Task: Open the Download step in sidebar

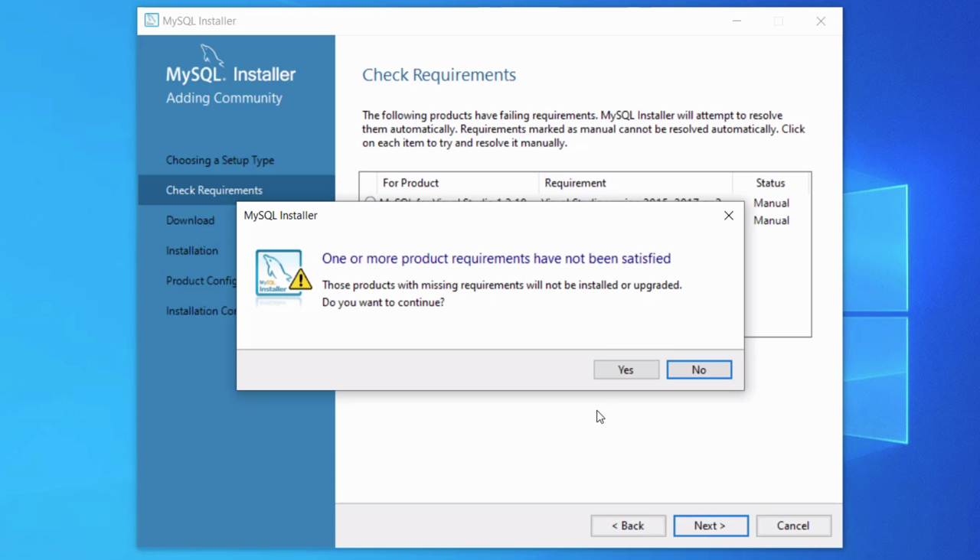Action: 190,220
